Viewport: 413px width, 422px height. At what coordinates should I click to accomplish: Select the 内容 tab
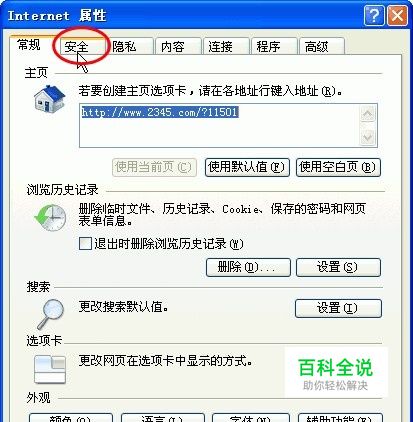point(178,47)
